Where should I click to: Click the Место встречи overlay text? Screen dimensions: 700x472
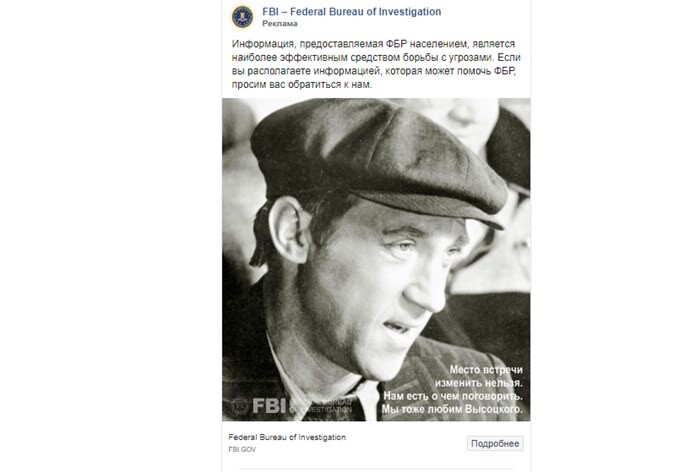(486, 370)
